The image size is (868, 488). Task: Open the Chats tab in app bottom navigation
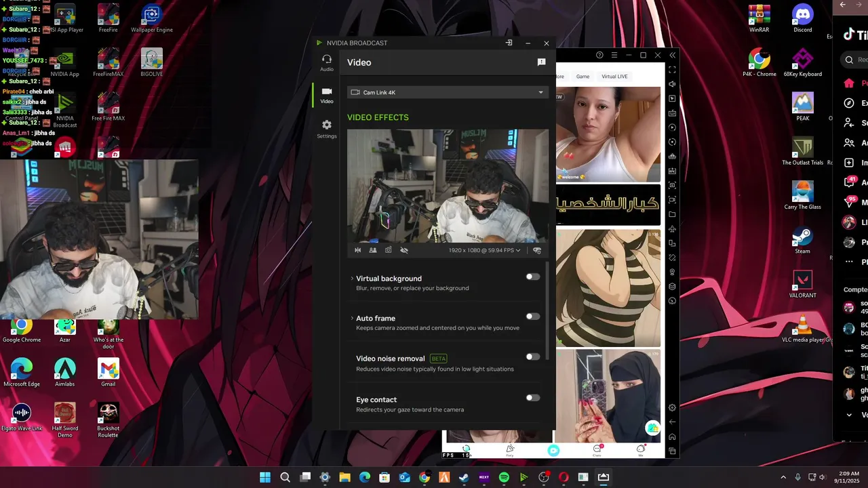pos(597,451)
